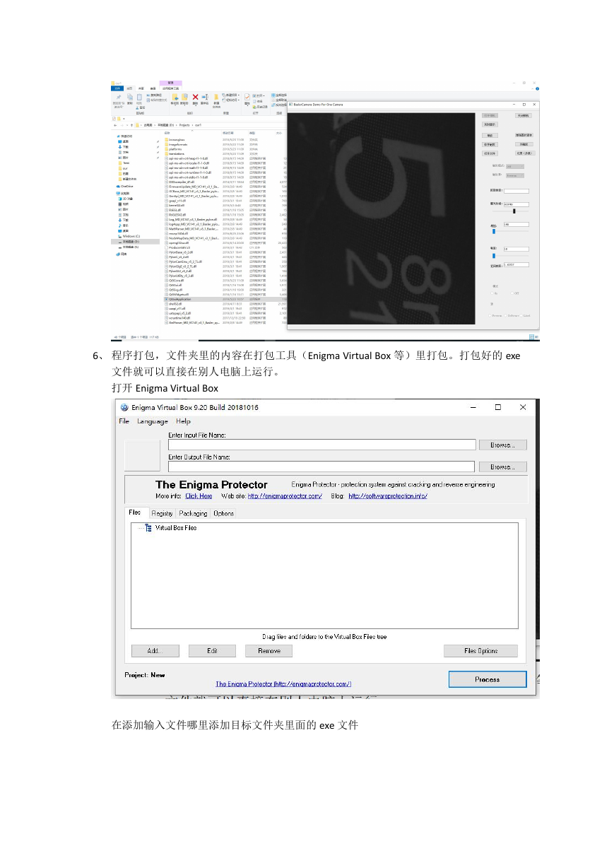614x868 pixels.
Task: Click the copy icon in Explorer ribbon
Action: coord(130,97)
